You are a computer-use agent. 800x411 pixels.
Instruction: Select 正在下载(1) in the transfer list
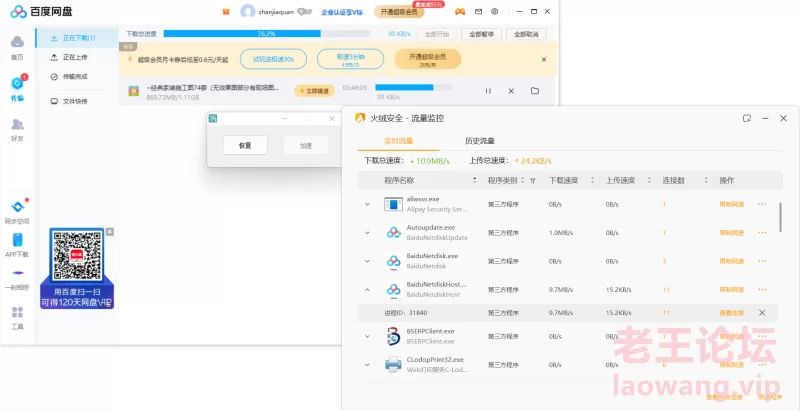77,38
